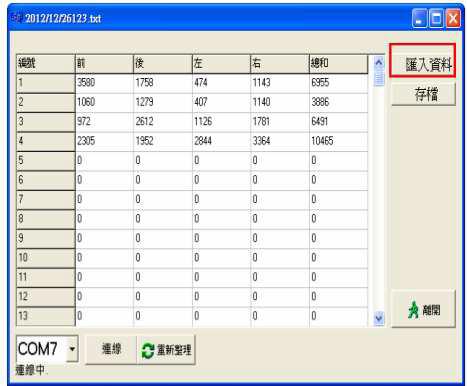
Task: Select row header 11
Action: (x=46, y=278)
